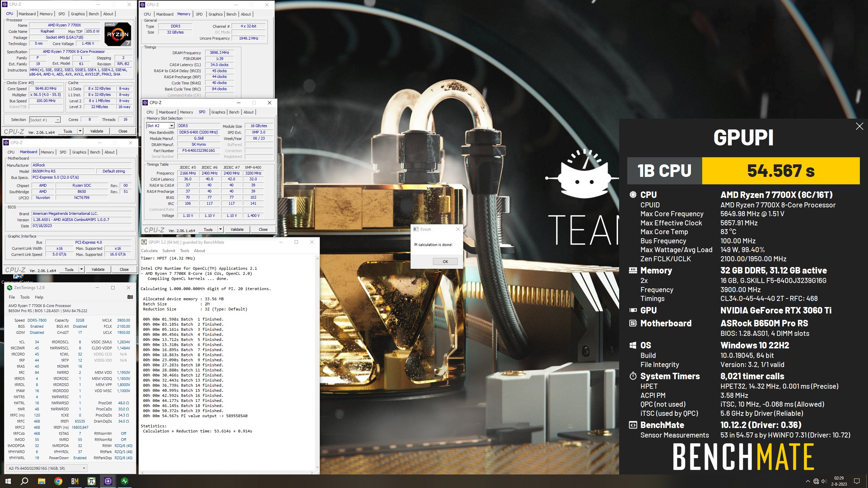The height and width of the screenshot is (488, 868).
Task: Open the Windows Start menu
Action: [8, 481]
